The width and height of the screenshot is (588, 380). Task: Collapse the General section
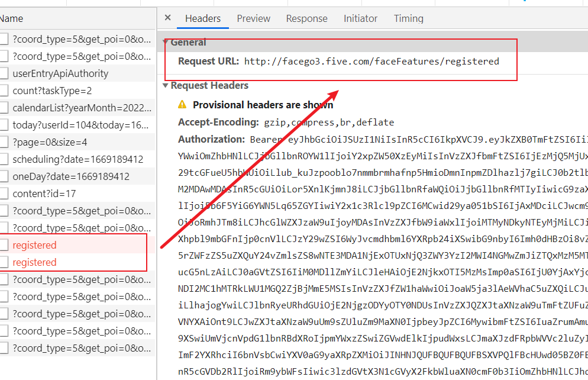pyautogui.click(x=166, y=43)
